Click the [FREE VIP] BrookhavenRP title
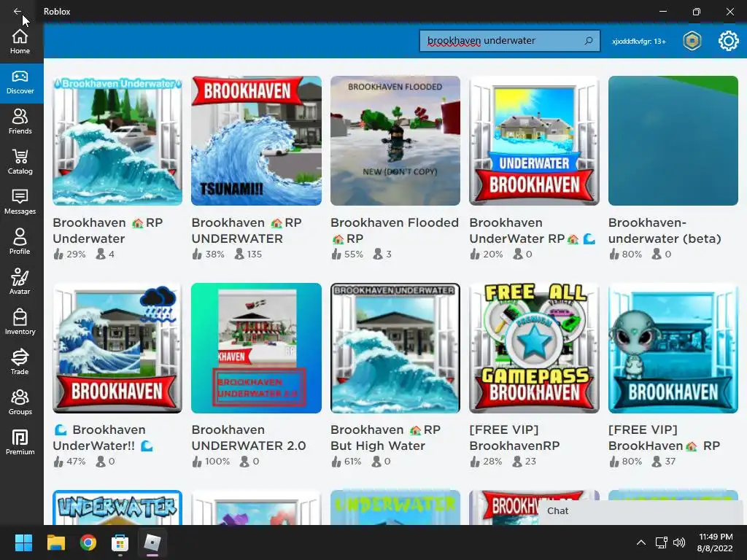Viewport: 747px width, 560px height. pyautogui.click(x=514, y=437)
